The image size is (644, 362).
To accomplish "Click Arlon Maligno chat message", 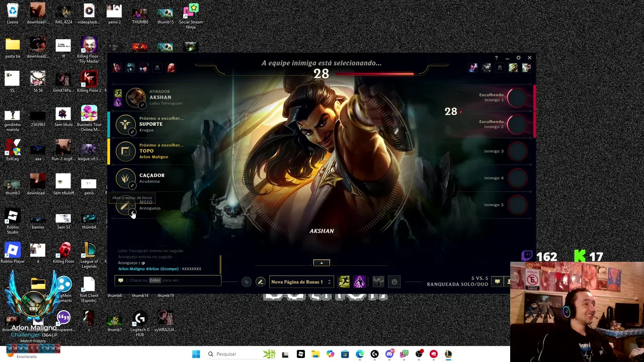I will click(160, 269).
